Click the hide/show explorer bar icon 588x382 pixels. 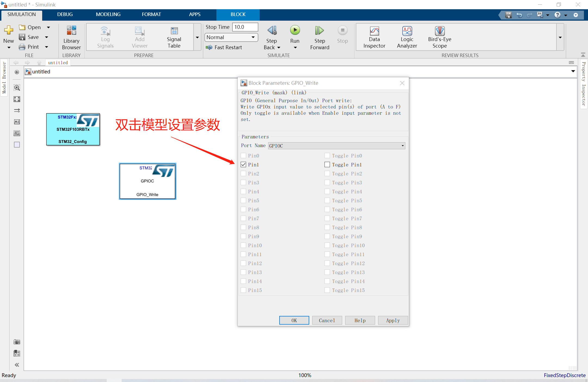pyautogui.click(x=17, y=72)
